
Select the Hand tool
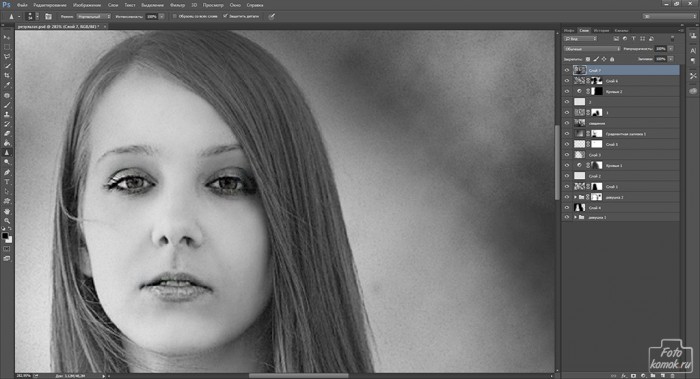tap(7, 211)
